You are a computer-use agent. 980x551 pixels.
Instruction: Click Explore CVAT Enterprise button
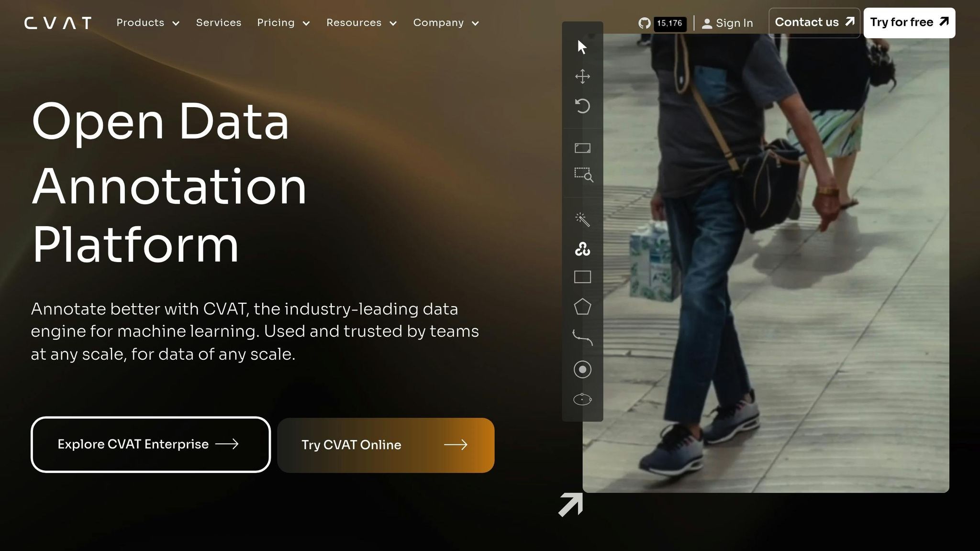tap(151, 444)
